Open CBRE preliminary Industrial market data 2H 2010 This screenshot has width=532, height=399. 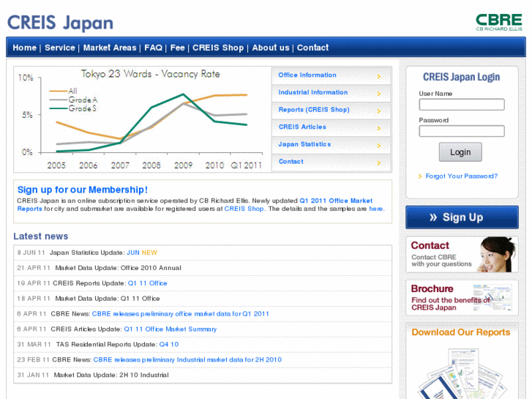tap(187, 359)
